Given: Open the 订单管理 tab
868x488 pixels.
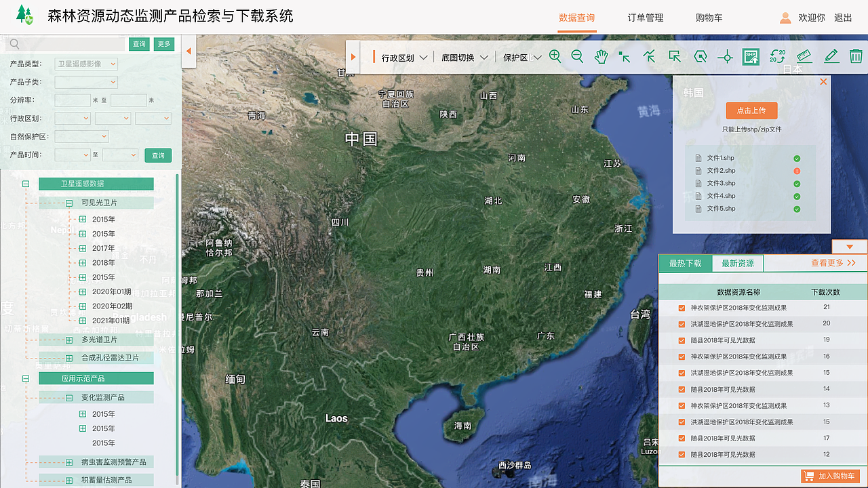Looking at the screenshot, I should [646, 18].
